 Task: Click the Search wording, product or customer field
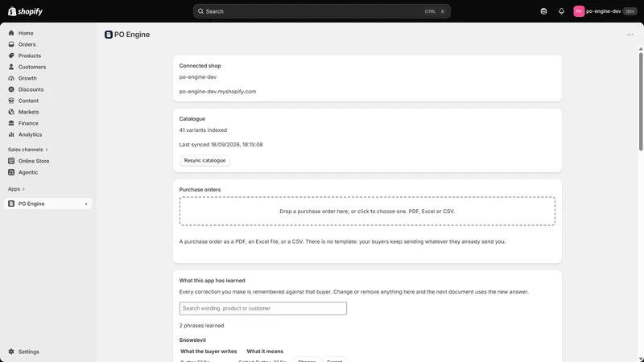(x=263, y=308)
